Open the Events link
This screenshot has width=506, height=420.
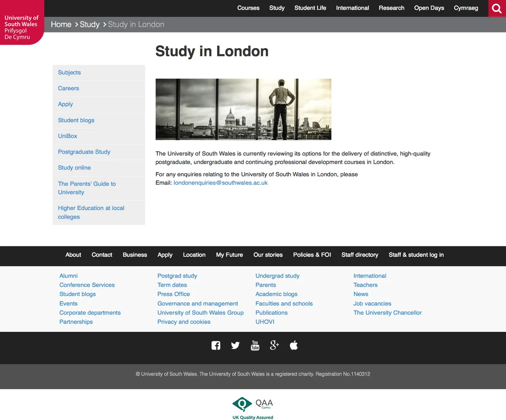click(68, 304)
